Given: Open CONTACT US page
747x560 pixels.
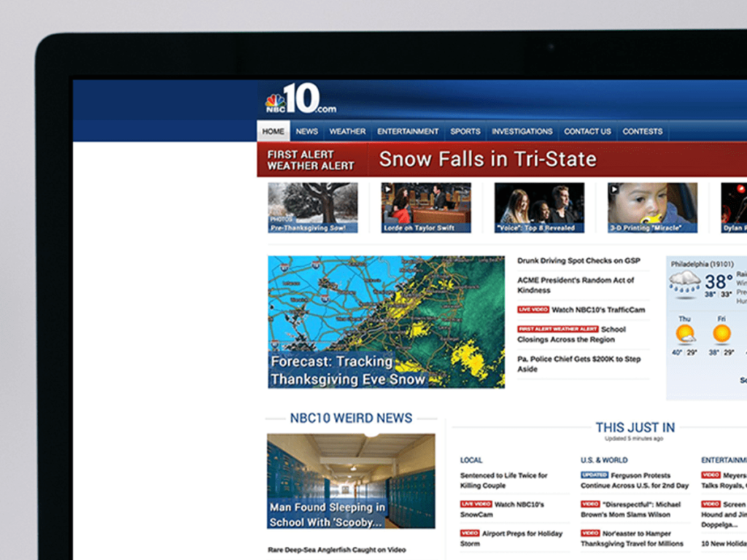Looking at the screenshot, I should click(587, 131).
